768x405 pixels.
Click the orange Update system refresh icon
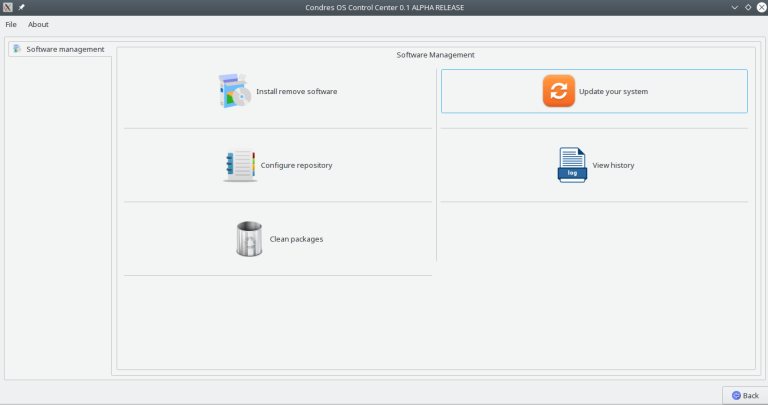click(x=559, y=91)
